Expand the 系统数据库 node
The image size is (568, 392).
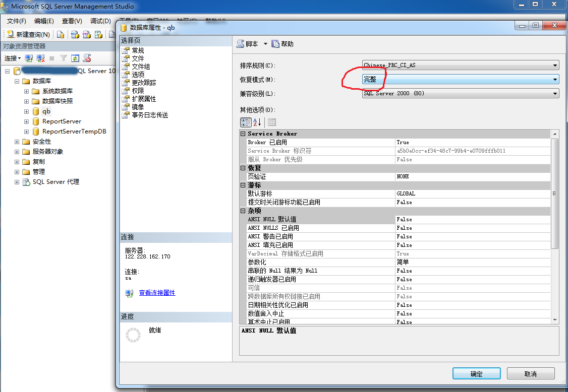point(26,91)
